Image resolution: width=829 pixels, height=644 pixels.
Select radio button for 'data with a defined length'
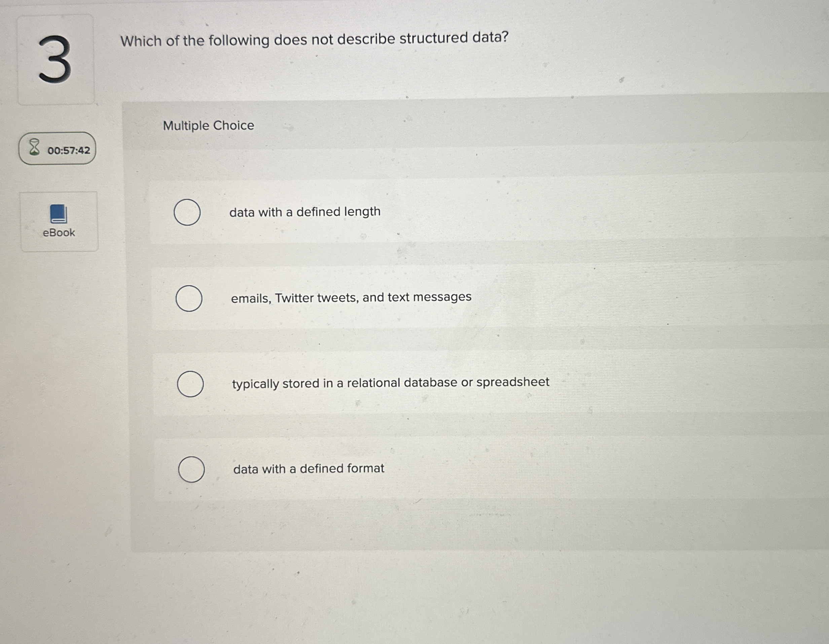click(x=189, y=213)
